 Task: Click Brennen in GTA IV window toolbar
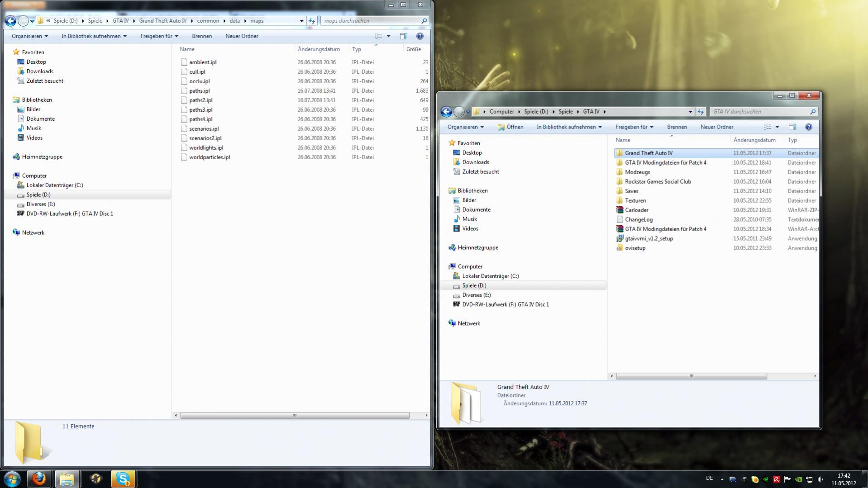pyautogui.click(x=677, y=127)
